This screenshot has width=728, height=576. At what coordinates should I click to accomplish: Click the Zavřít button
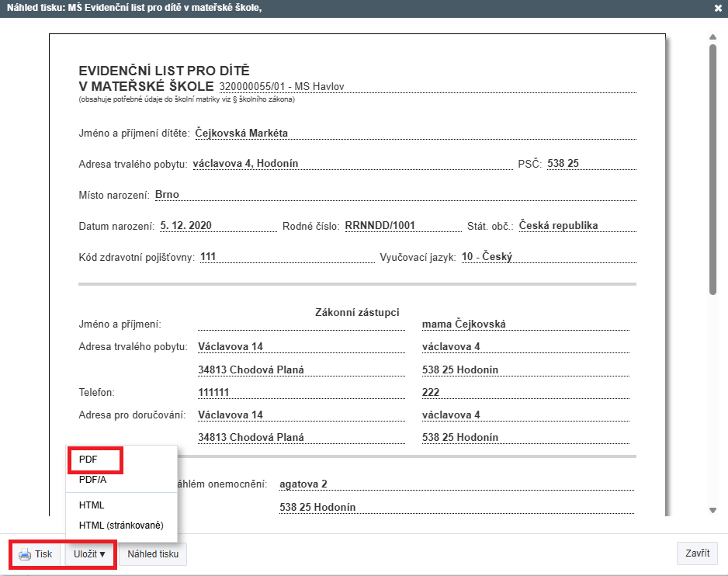tap(697, 553)
